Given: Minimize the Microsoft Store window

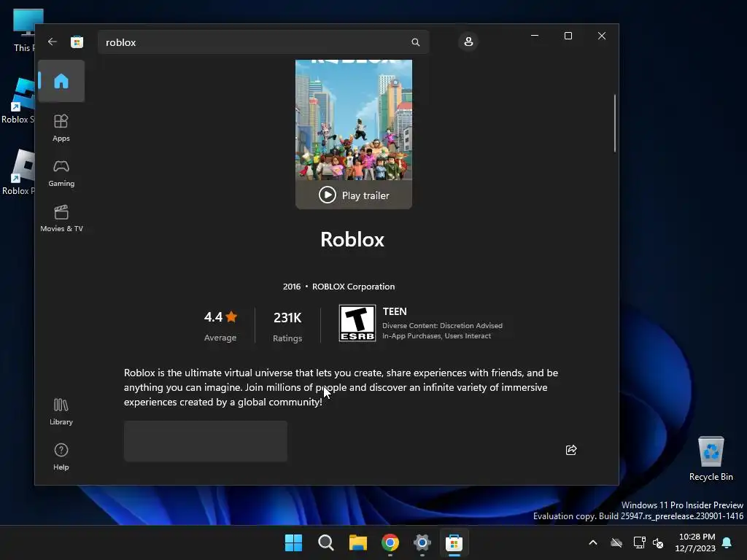Looking at the screenshot, I should click(x=535, y=36).
